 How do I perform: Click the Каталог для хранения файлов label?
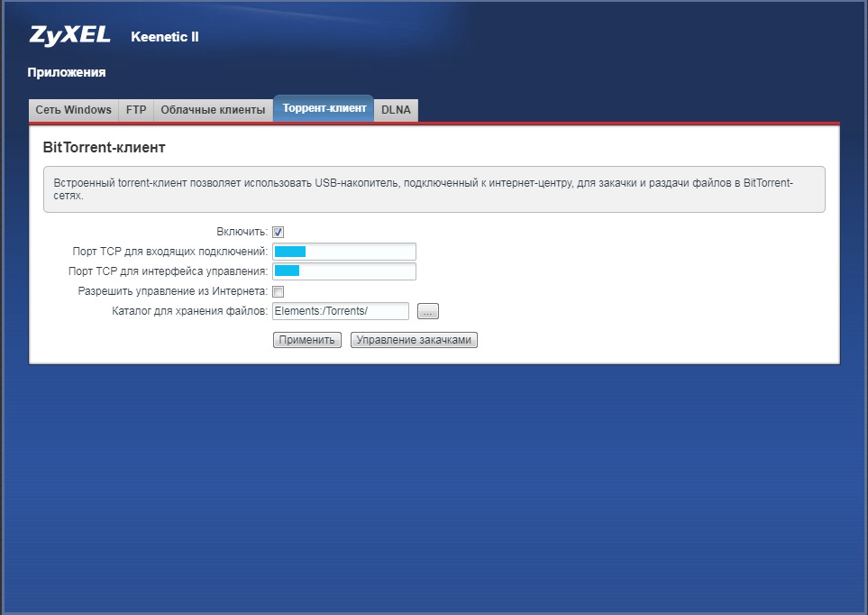click(x=190, y=311)
